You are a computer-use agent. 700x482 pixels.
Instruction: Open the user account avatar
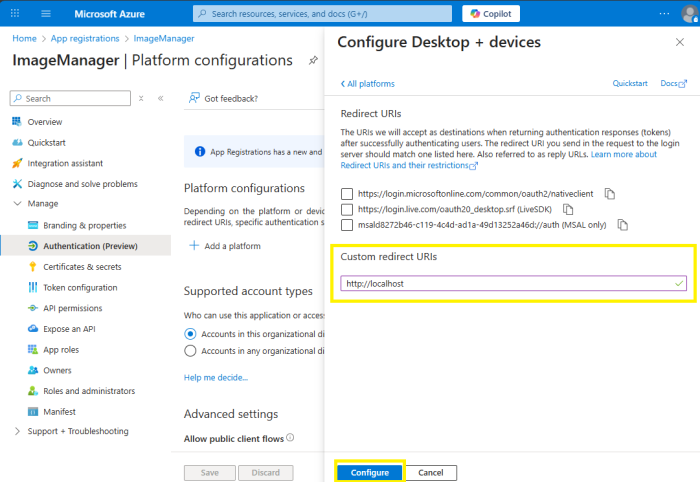pos(689,14)
